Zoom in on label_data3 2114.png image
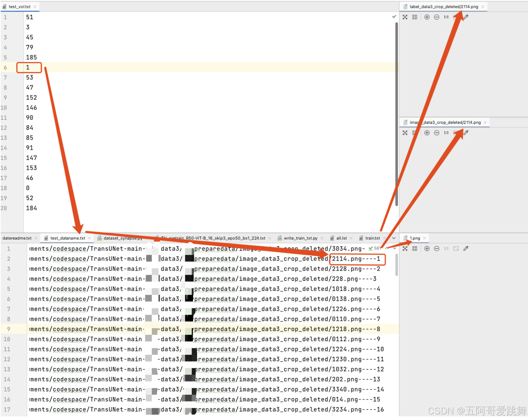The height and width of the screenshot is (420, 528). 427,17
